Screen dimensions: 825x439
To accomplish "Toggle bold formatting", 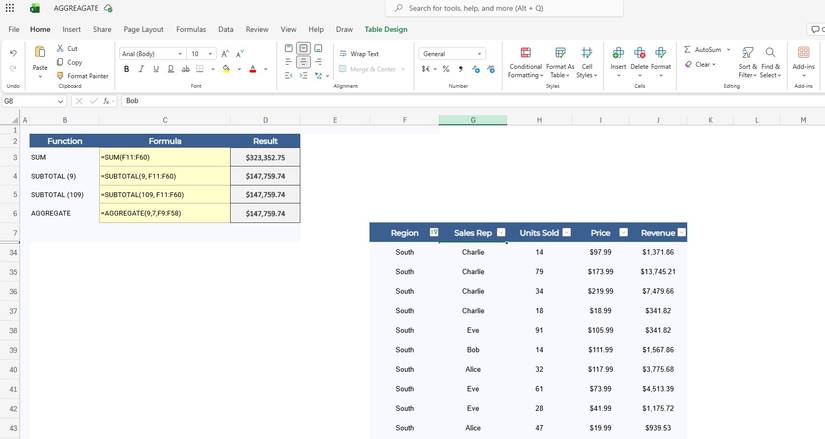I will coord(126,69).
